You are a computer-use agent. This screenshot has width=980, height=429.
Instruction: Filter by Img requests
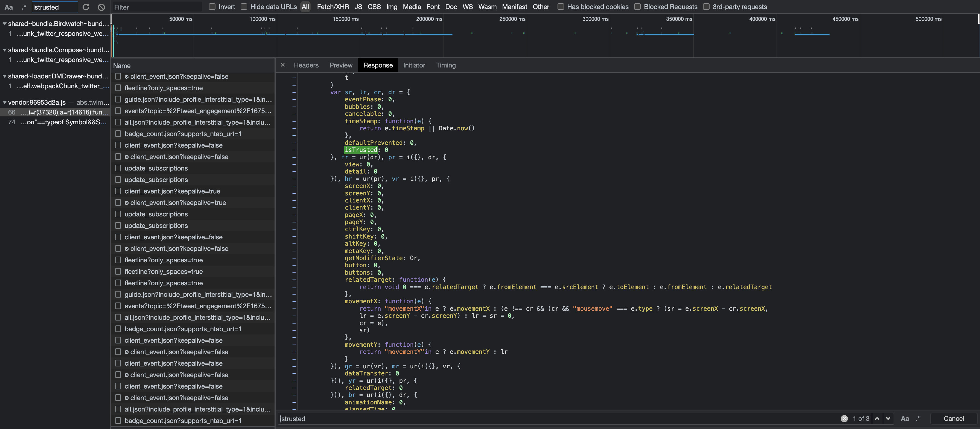tap(392, 7)
